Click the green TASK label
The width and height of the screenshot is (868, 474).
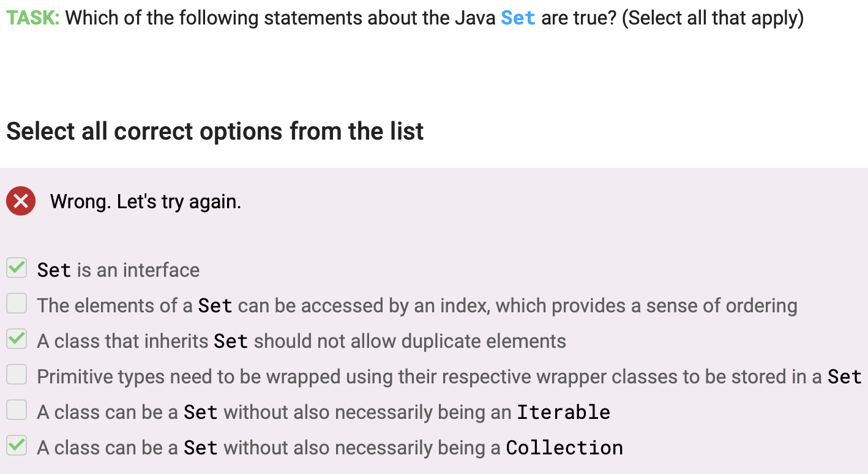click(x=29, y=17)
